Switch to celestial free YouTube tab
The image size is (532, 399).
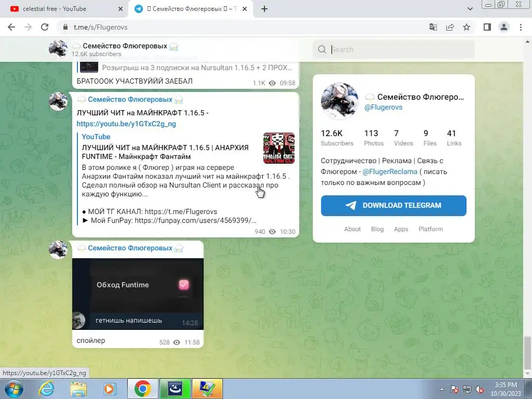(64, 9)
